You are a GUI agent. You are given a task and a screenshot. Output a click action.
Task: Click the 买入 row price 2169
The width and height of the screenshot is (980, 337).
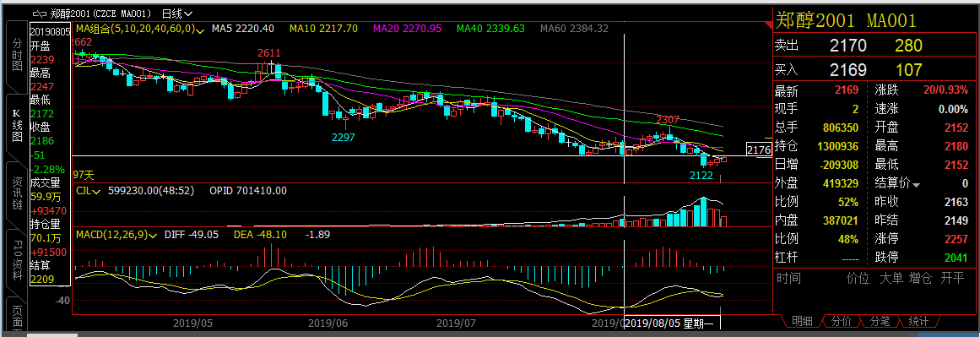pos(848,69)
